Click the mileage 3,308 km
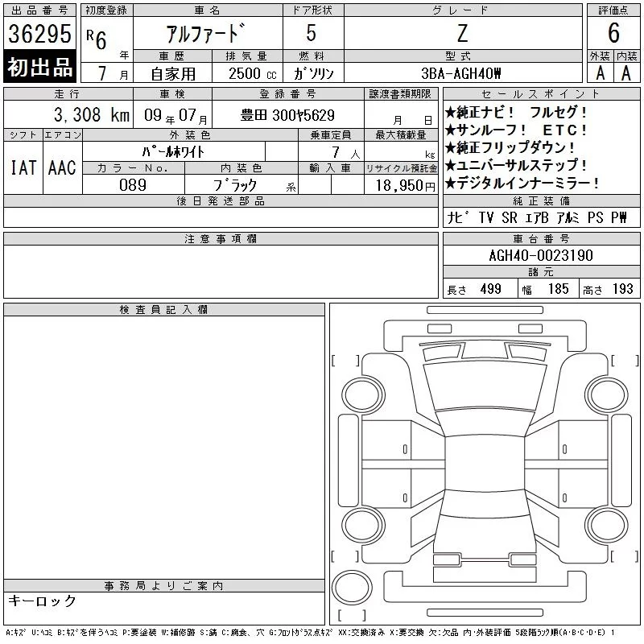 (x=92, y=115)
